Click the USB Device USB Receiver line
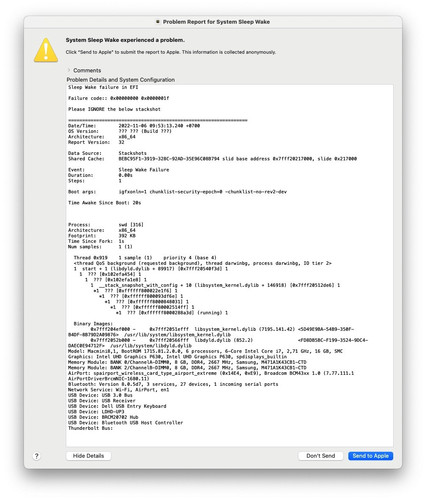Image resolution: width=426 pixels, height=500 pixels. (102, 401)
